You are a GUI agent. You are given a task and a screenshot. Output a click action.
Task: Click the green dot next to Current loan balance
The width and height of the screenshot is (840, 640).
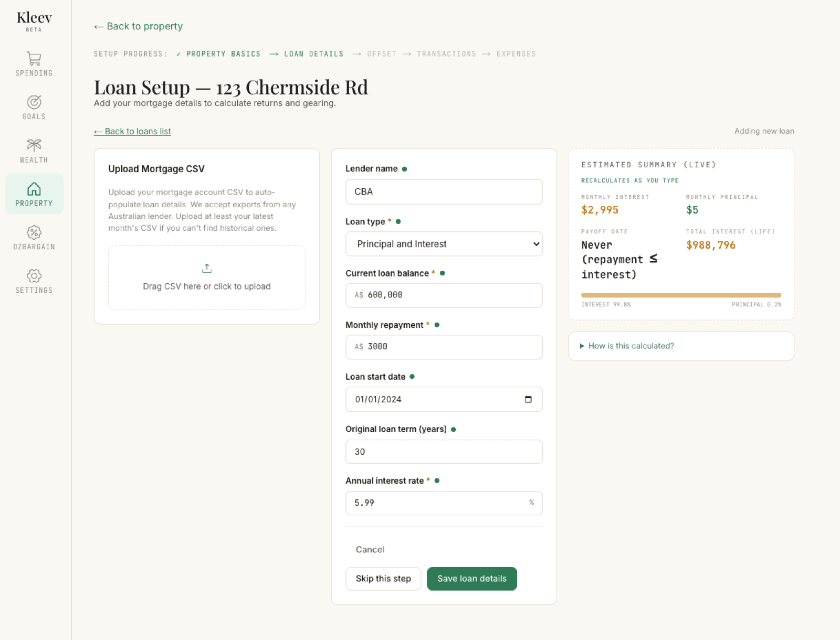(x=442, y=273)
